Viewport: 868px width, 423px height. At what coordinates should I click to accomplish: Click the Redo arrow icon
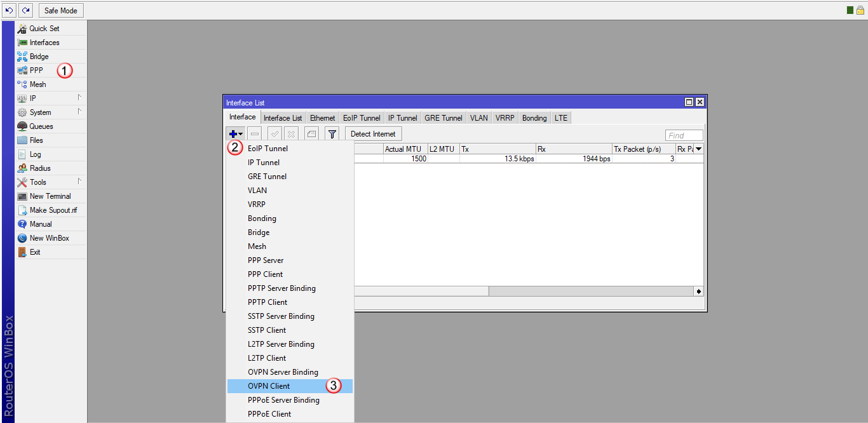tap(26, 10)
